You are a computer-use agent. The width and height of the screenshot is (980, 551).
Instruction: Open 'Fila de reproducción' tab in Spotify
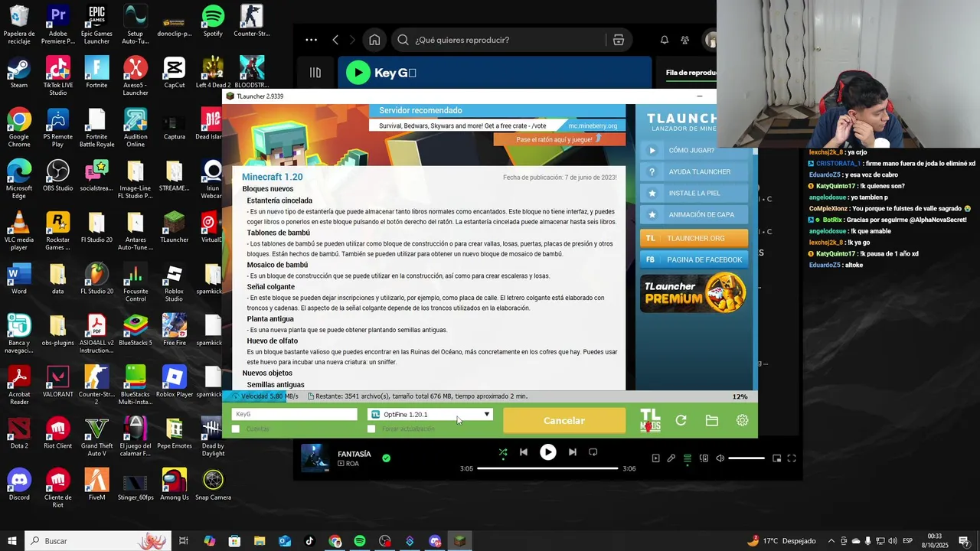click(x=691, y=73)
